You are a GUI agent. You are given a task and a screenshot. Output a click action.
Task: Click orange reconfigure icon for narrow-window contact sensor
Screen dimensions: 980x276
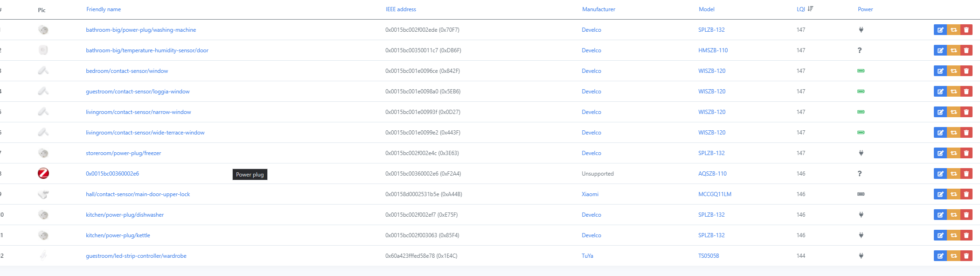click(953, 112)
